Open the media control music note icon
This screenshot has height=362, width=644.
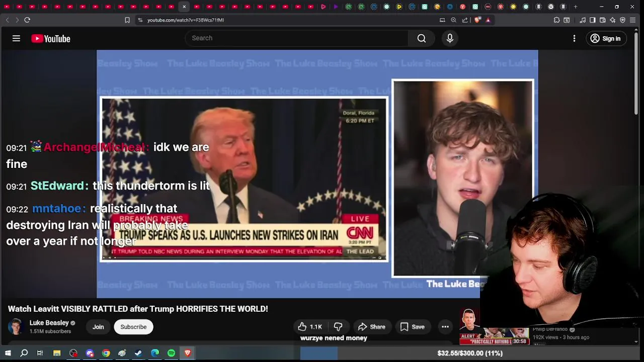coord(583,20)
